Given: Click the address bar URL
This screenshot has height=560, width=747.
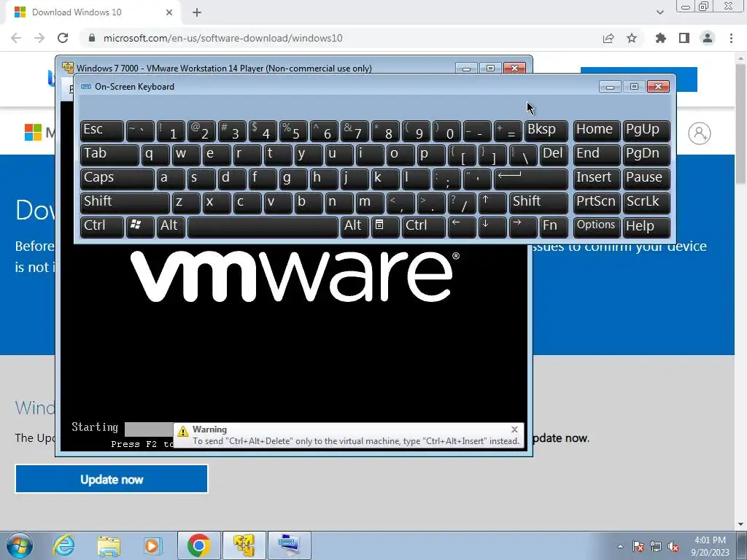Looking at the screenshot, I should point(223,38).
